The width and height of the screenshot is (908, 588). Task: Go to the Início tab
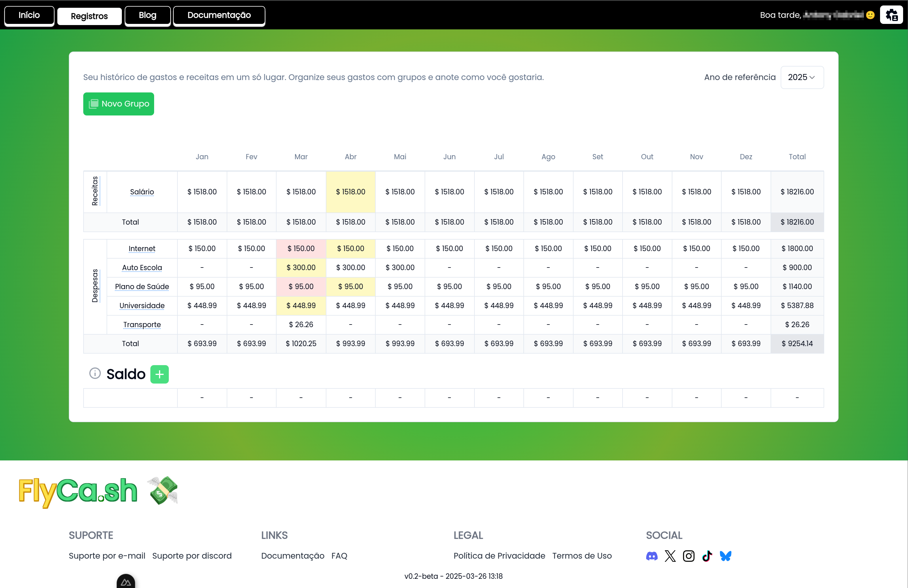(29, 15)
